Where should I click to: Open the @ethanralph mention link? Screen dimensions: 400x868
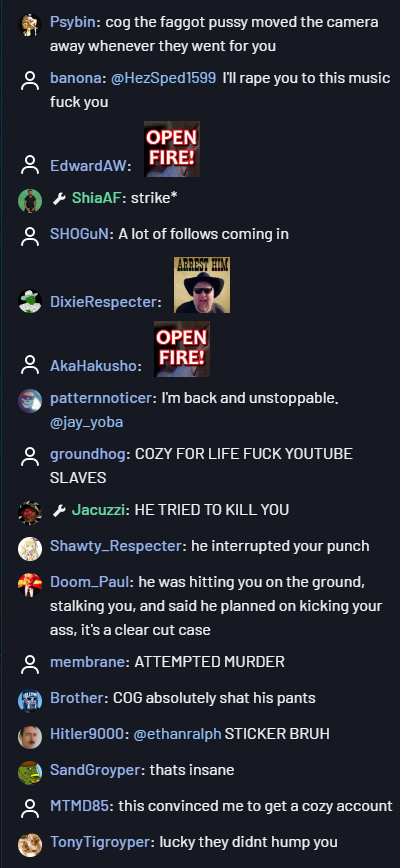click(x=177, y=734)
